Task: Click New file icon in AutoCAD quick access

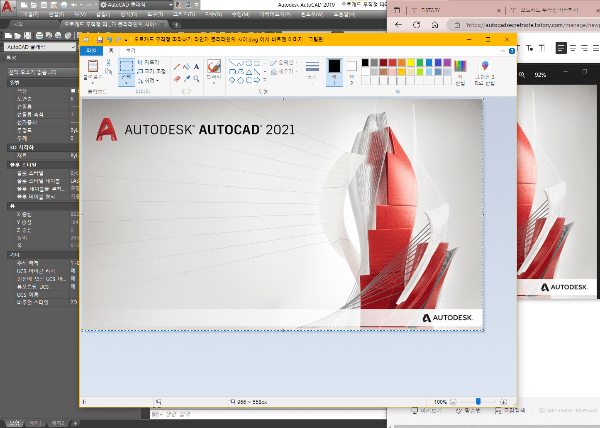Action: pyautogui.click(x=24, y=5)
